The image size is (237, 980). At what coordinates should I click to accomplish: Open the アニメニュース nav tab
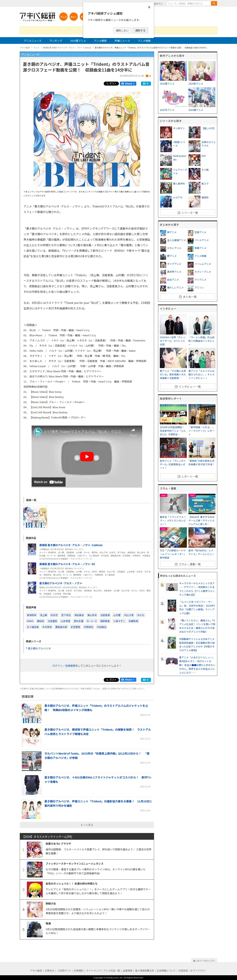pyautogui.click(x=33, y=41)
